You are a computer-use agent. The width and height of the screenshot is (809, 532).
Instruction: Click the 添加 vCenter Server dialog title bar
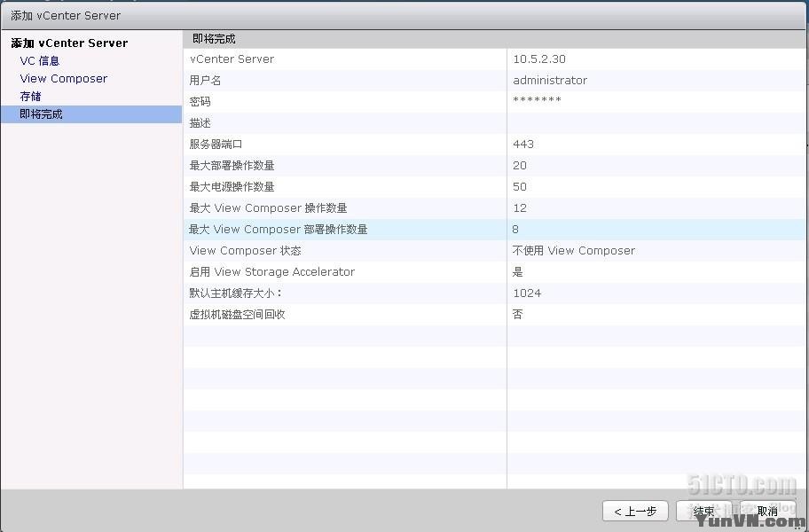(x=404, y=15)
